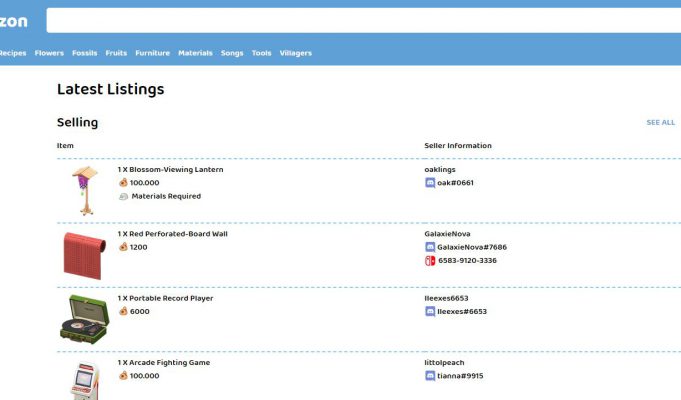Click Discord icon beside tianna#9915
The width and height of the screenshot is (681, 400).
point(430,376)
